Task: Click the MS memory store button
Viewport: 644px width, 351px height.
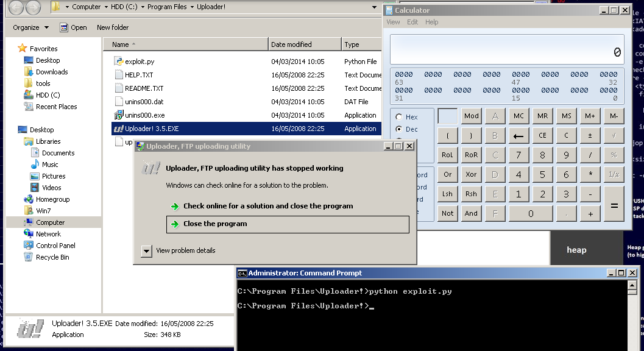Action: point(567,116)
